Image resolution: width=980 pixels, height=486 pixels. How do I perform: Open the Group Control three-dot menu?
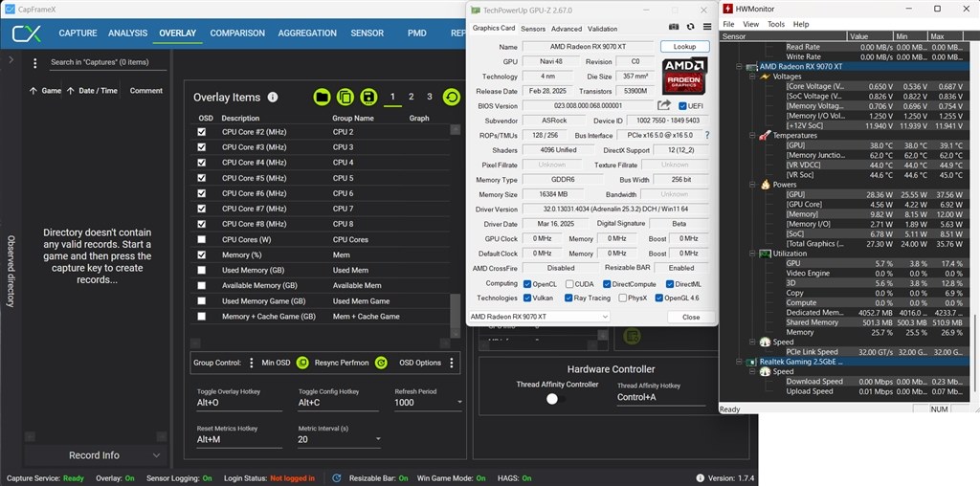pos(252,363)
